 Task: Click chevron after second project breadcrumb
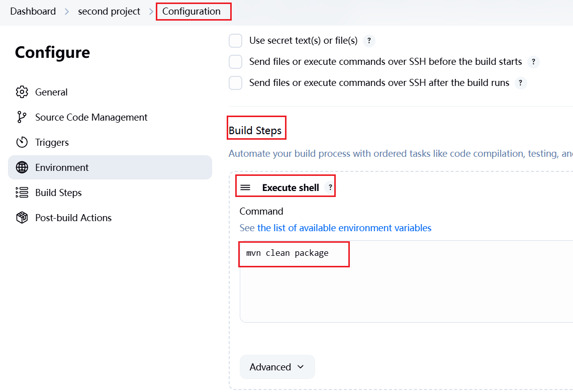(x=151, y=12)
